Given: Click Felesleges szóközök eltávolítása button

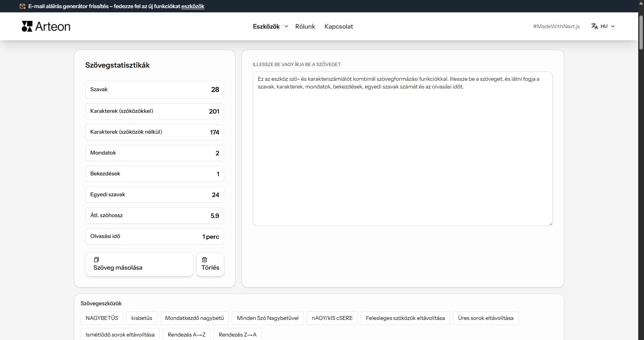Looking at the screenshot, I should pyautogui.click(x=405, y=318).
